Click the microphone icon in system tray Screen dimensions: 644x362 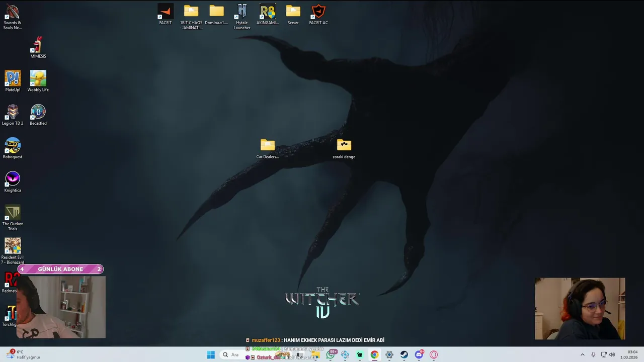594,355
